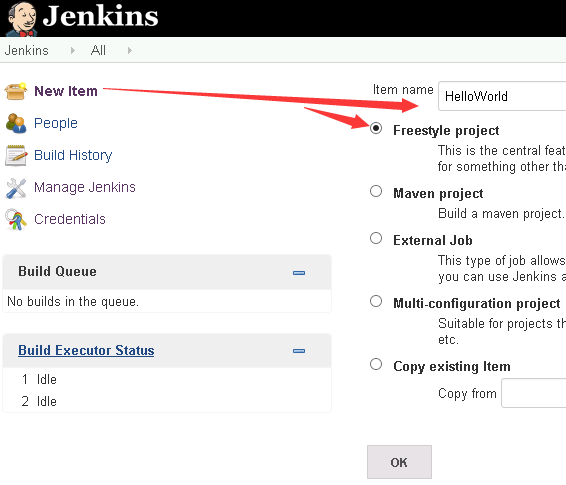This screenshot has width=566, height=485.
Task: Go to Jenkins breadcrumb link
Action: click(26, 50)
